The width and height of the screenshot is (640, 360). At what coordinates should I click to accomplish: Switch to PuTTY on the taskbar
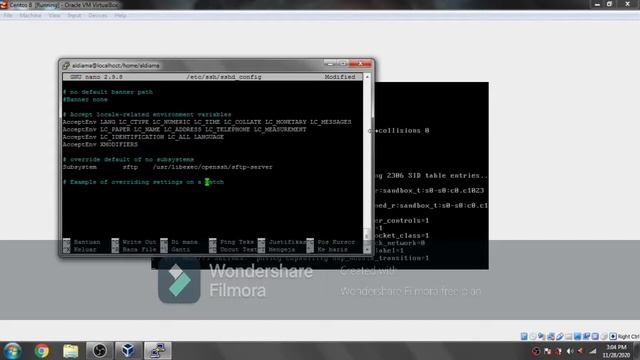coord(157,351)
